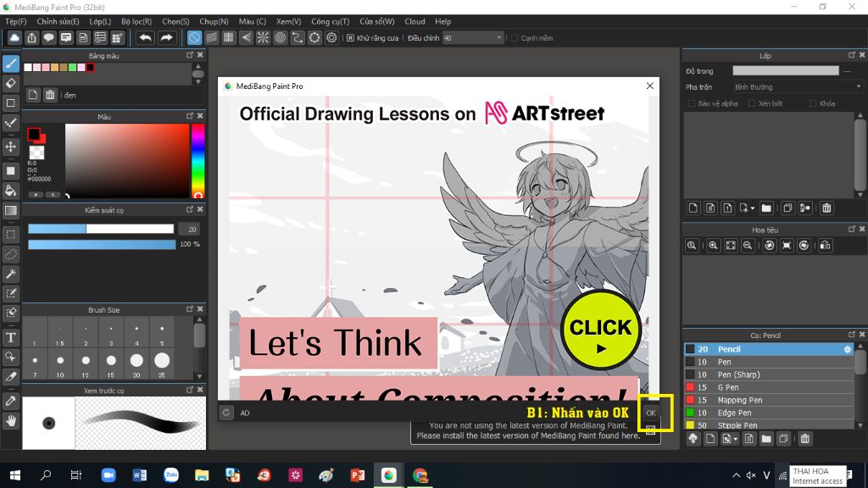Undock the Brush Size panel

pos(190,308)
